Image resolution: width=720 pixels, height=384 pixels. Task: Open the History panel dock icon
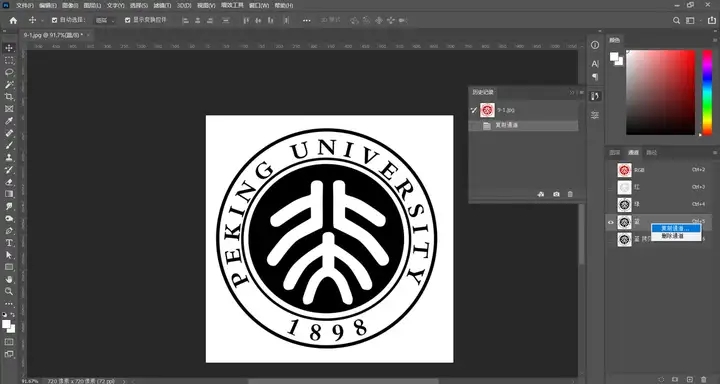click(x=595, y=96)
